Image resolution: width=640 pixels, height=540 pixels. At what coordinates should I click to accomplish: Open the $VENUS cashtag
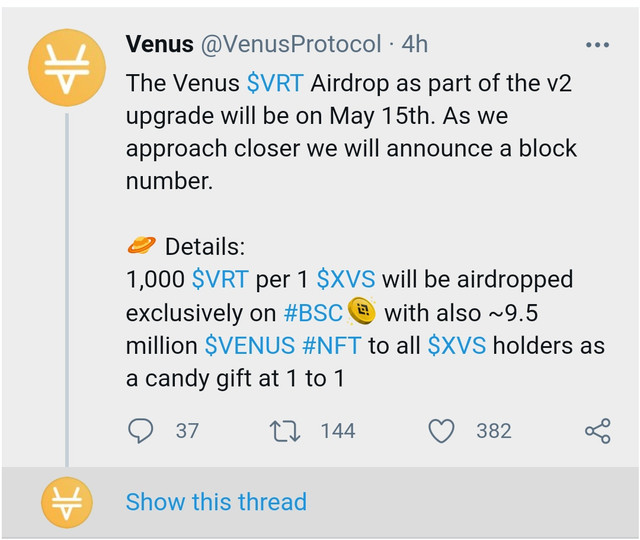[250, 346]
